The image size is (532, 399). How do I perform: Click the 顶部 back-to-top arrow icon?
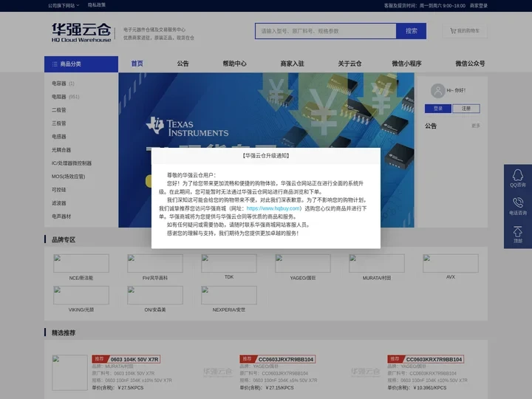[517, 231]
